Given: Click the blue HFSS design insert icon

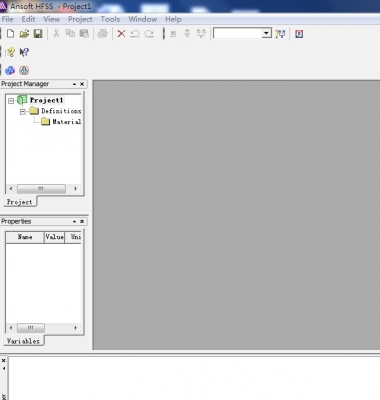Looking at the screenshot, I should point(10,70).
